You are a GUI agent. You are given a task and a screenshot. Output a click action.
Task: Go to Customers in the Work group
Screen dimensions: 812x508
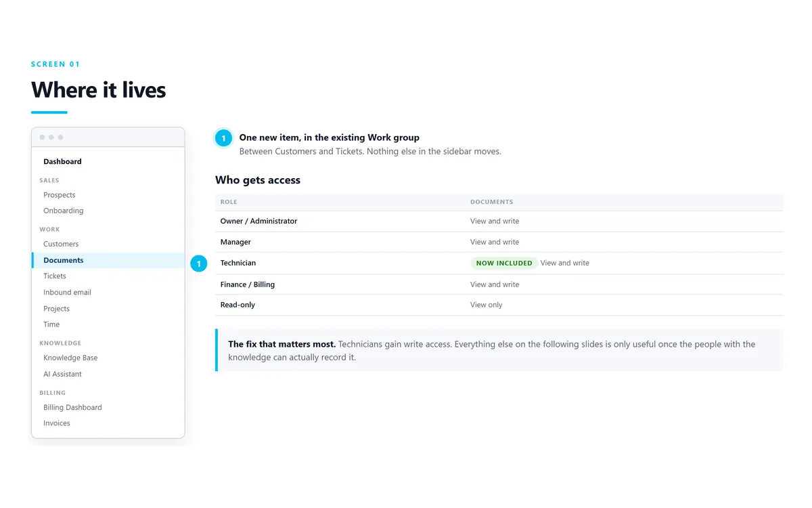(x=61, y=244)
